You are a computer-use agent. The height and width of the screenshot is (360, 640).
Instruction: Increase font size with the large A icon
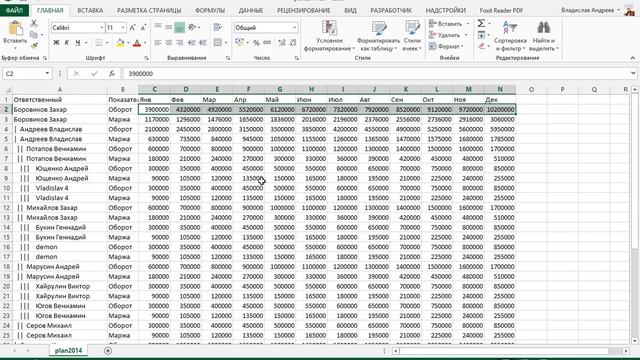click(x=132, y=28)
